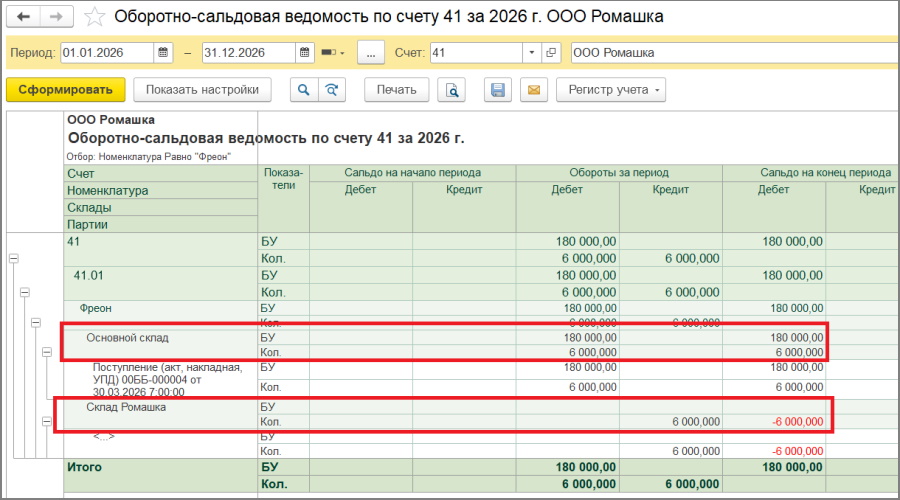Click the forward navigation arrow

coord(55,17)
